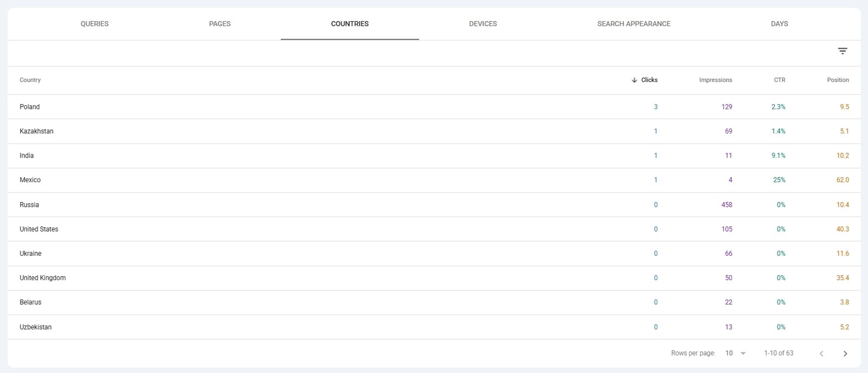This screenshot has width=868, height=373.
Task: Select the India row
Action: pyautogui.click(x=434, y=156)
